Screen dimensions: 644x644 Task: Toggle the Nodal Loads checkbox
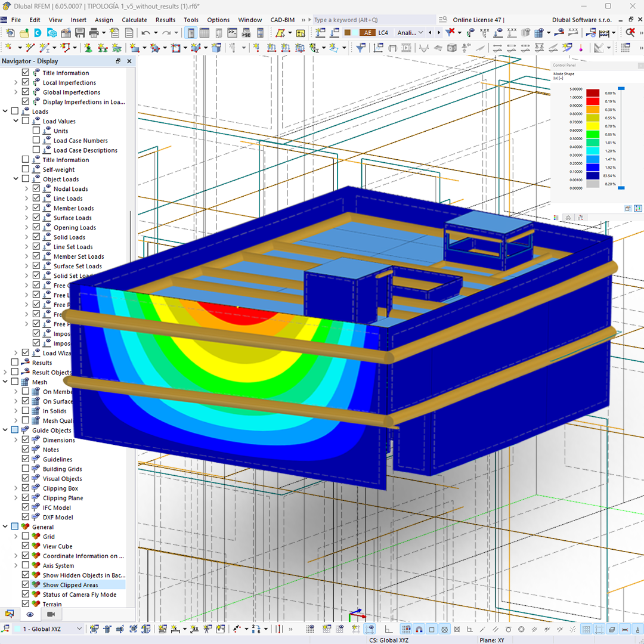click(36, 188)
